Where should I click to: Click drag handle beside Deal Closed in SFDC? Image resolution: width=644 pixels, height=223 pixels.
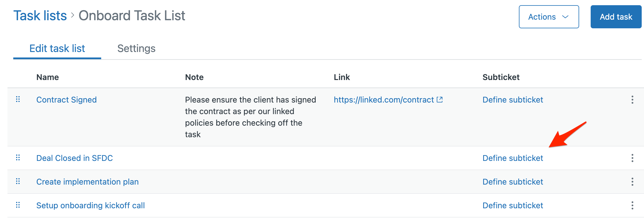(18, 158)
